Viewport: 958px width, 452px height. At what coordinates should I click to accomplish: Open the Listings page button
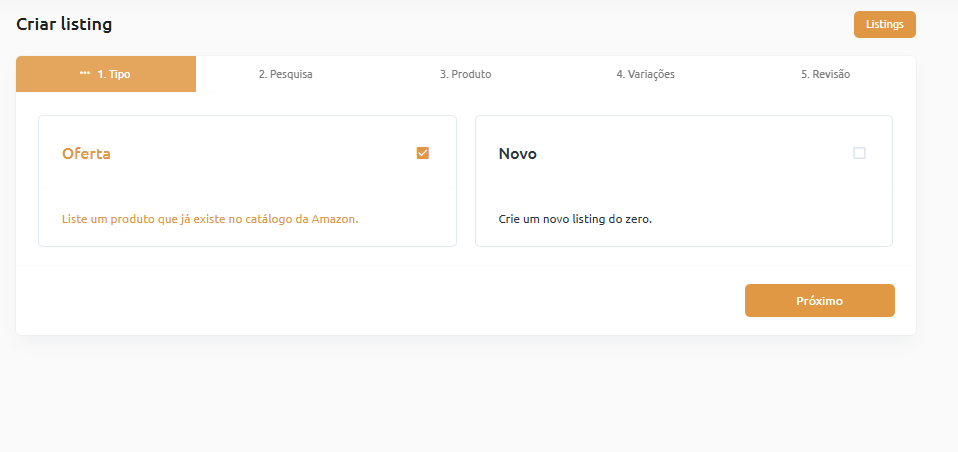tap(884, 25)
